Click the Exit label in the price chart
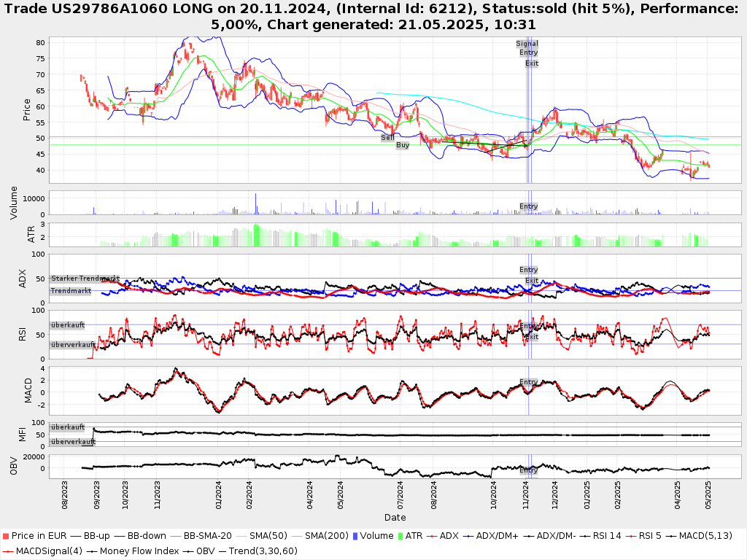 click(532, 63)
